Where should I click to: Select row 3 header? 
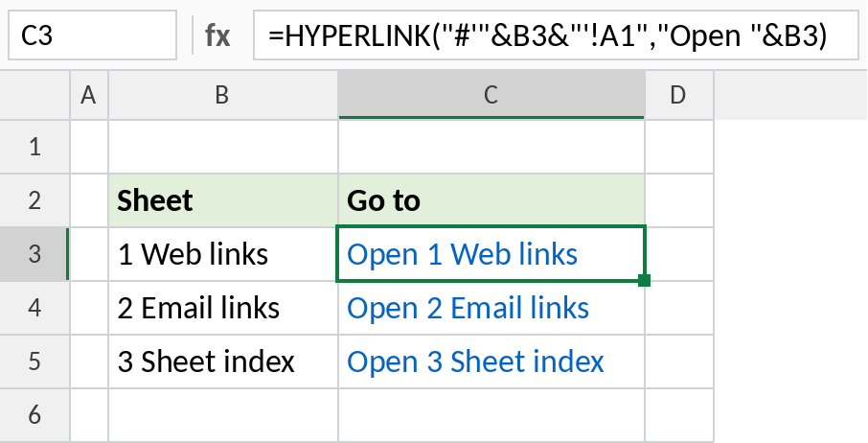click(x=34, y=254)
